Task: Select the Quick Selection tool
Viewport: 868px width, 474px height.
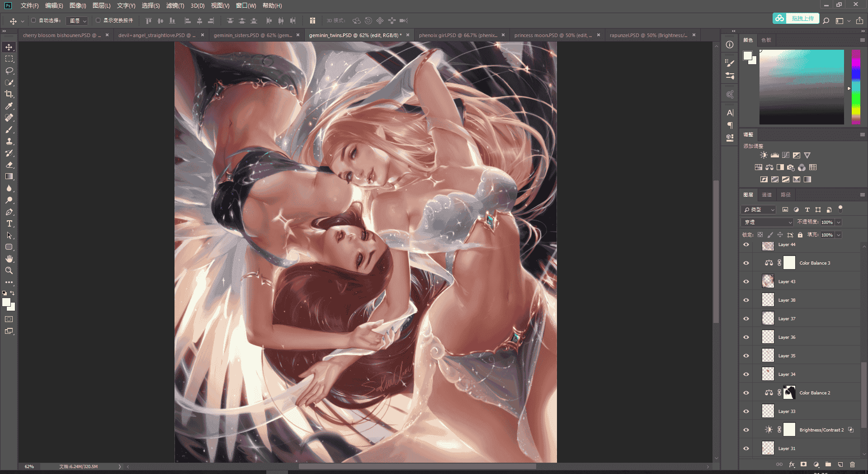Action: click(x=9, y=82)
